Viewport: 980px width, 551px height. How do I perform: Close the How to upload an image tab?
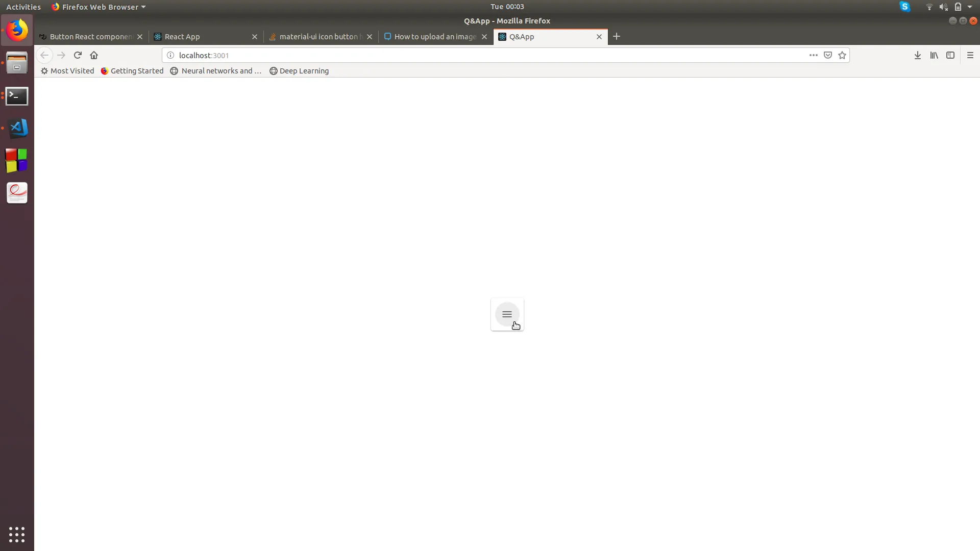click(x=484, y=37)
